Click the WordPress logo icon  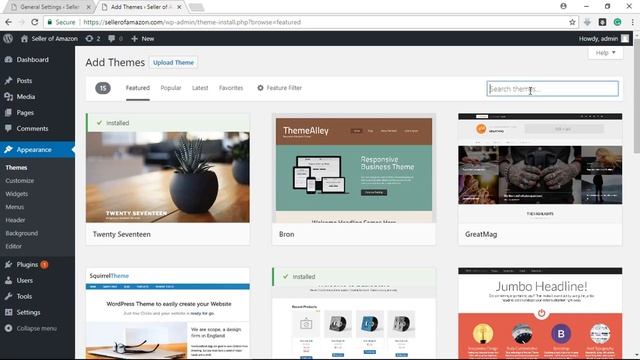coord(8,39)
